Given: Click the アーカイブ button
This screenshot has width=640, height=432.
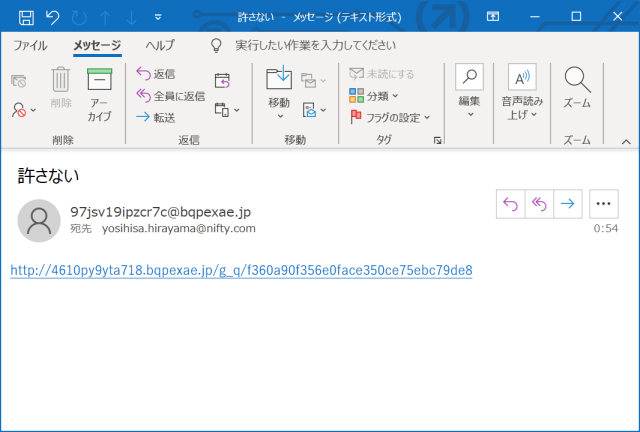Looking at the screenshot, I should point(99,95).
